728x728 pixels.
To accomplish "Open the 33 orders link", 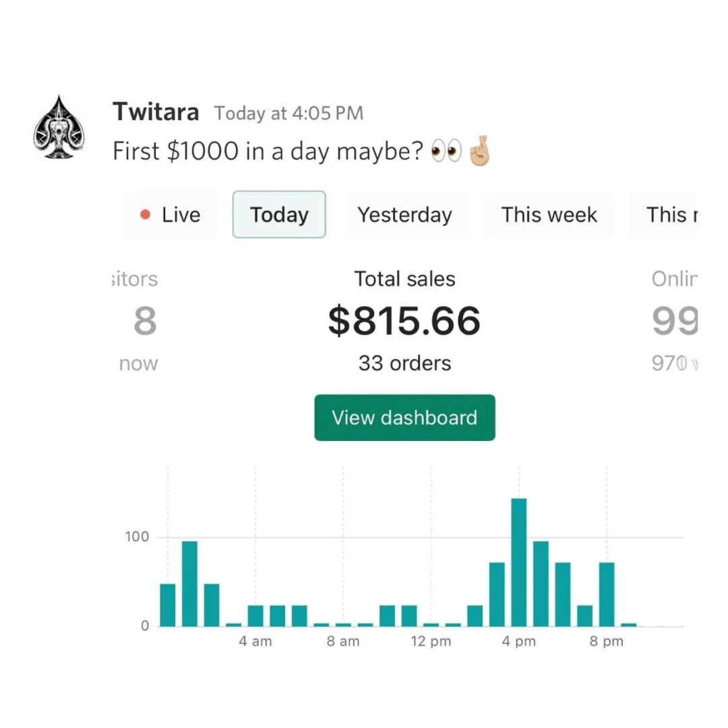I will (404, 363).
